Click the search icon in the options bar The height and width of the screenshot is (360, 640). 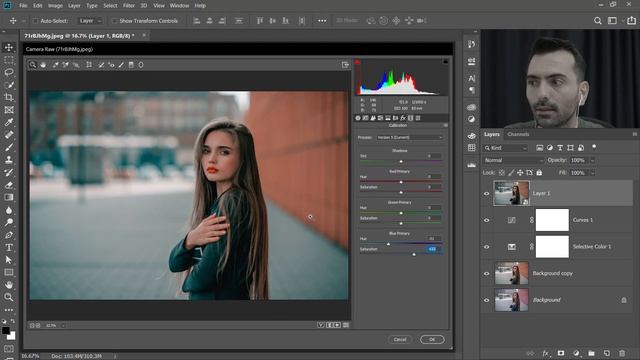pyautogui.click(x=598, y=20)
